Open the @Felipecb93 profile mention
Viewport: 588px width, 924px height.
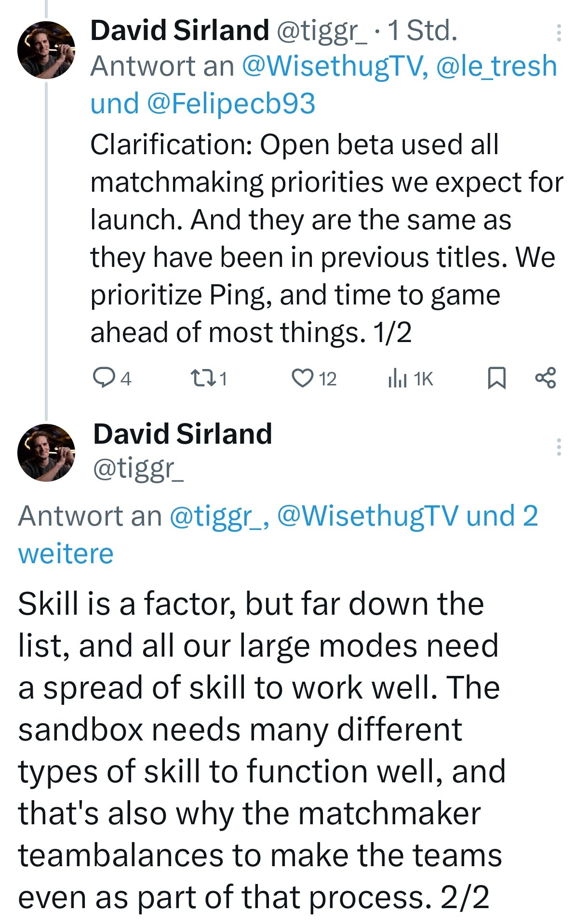pyautogui.click(x=231, y=104)
